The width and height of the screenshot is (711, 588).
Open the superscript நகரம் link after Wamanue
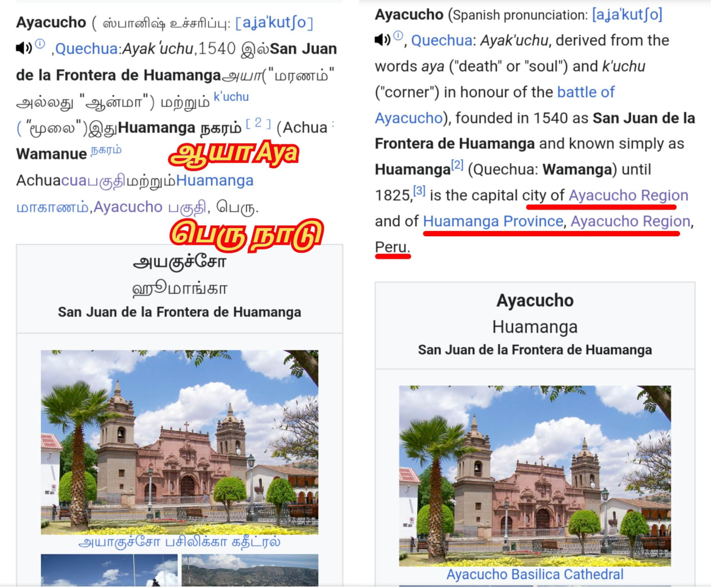point(106,150)
